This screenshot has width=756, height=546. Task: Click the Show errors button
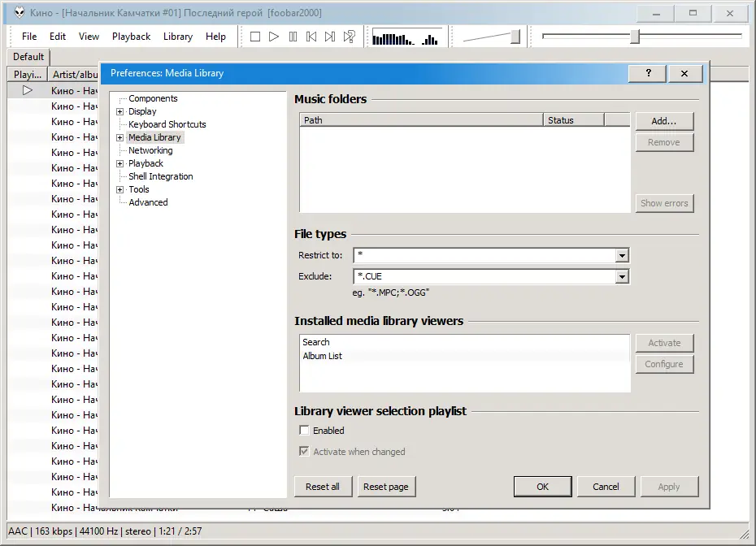[664, 203]
